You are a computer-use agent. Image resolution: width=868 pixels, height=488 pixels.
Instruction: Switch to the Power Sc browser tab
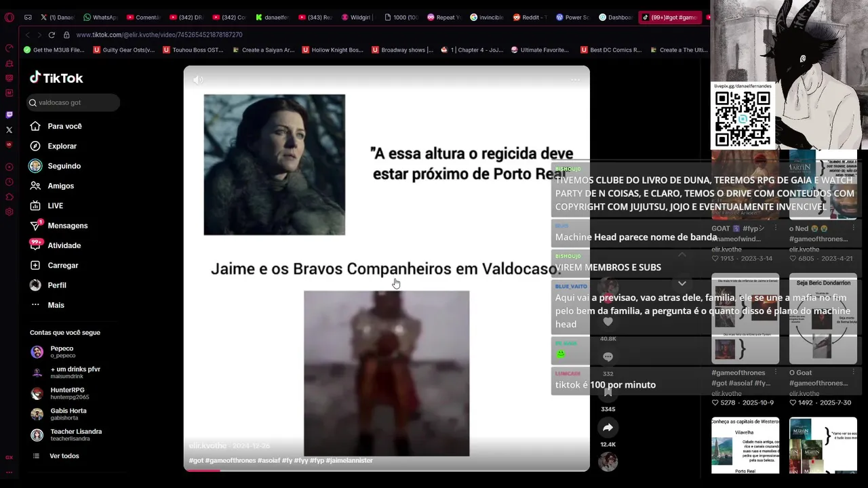click(x=572, y=18)
